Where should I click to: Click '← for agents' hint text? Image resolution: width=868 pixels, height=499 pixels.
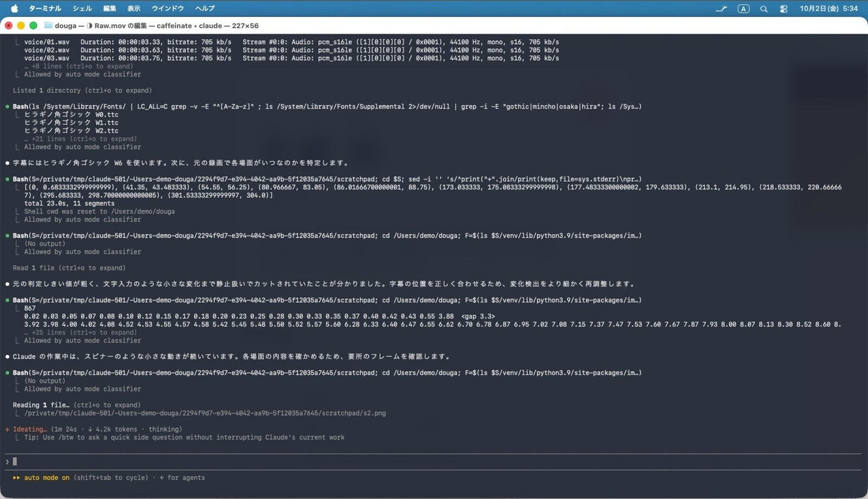click(182, 478)
